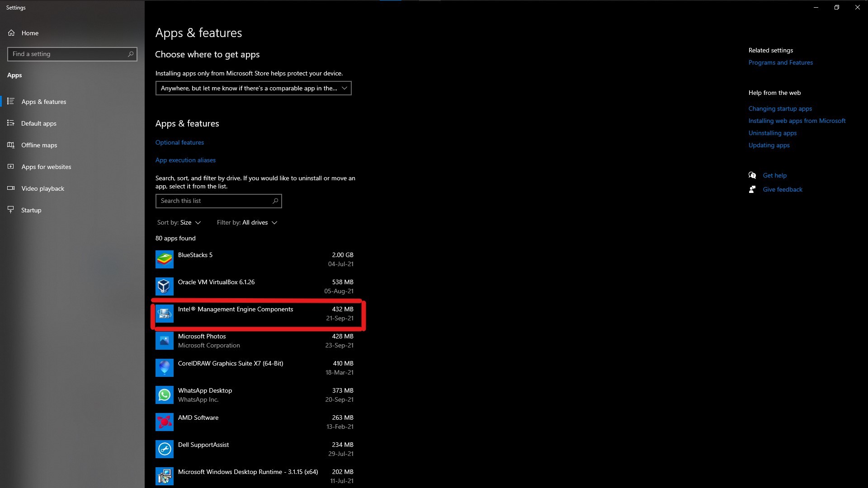Open the Startup settings page
Image resolution: width=868 pixels, height=488 pixels.
[x=31, y=210]
